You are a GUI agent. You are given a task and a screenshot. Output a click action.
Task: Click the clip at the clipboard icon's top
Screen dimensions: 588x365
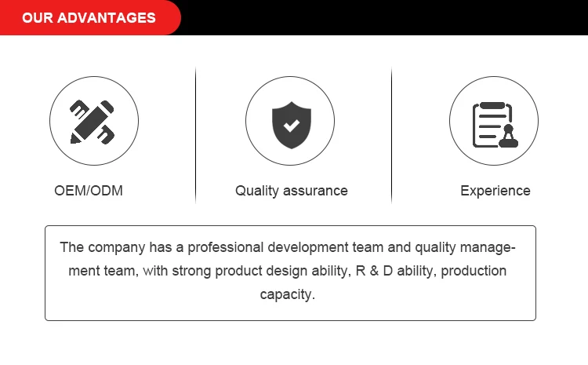(x=492, y=105)
